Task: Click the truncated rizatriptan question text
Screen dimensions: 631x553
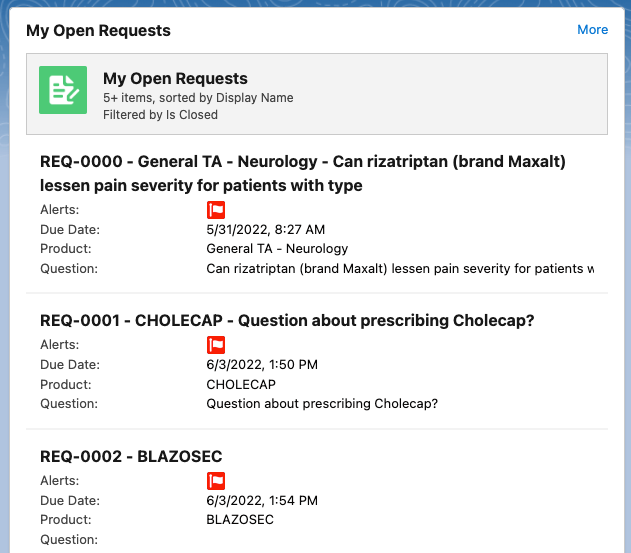Action: point(400,268)
